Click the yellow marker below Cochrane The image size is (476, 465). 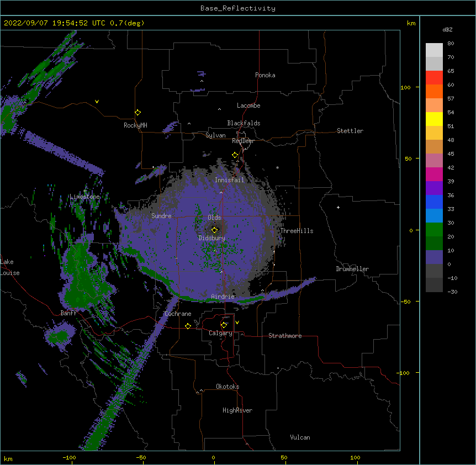tap(188, 326)
